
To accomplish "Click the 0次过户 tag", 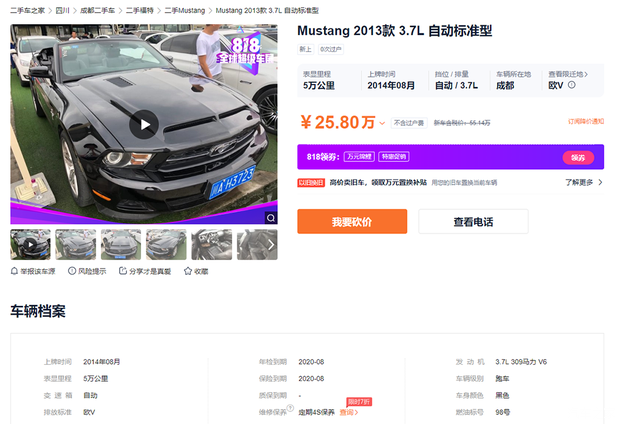I will [331, 49].
